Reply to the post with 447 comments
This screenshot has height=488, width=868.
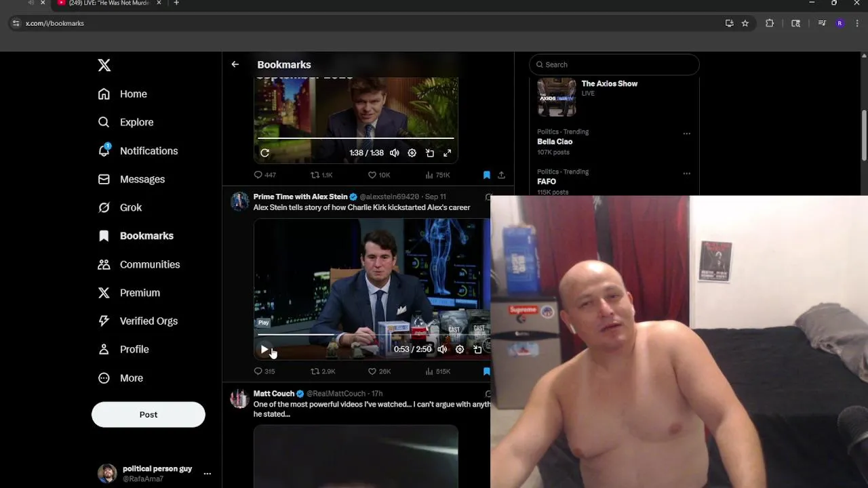point(264,175)
